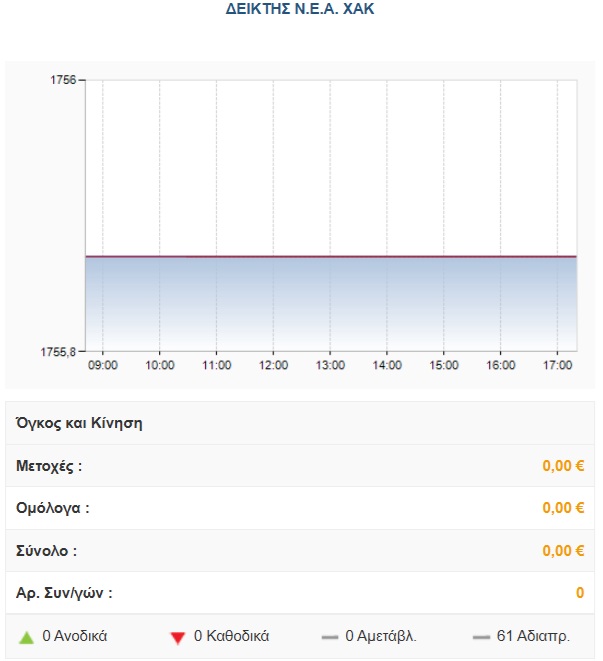Click the ΔΕΙΚΤΗΣ Ν.Ε.Α. ΧΑΚ title
This screenshot has height=661, width=603.
300,9
